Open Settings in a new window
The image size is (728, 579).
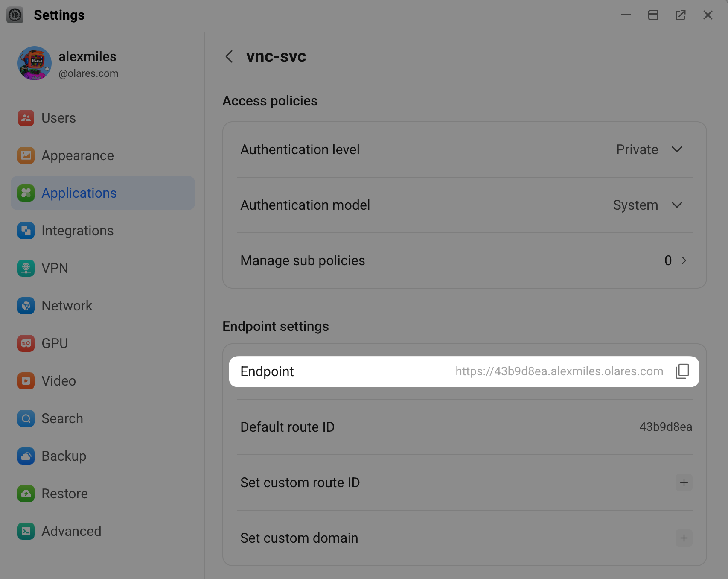tap(680, 15)
